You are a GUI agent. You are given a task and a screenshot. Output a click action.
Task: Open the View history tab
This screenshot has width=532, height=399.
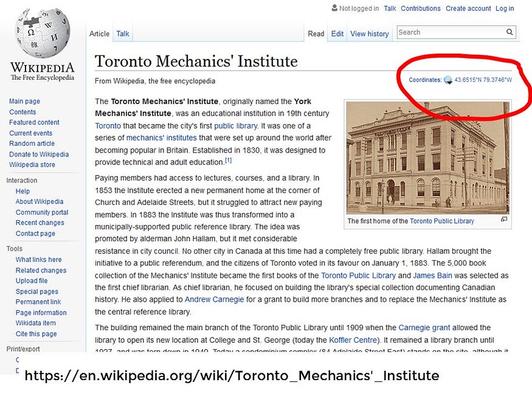click(370, 34)
